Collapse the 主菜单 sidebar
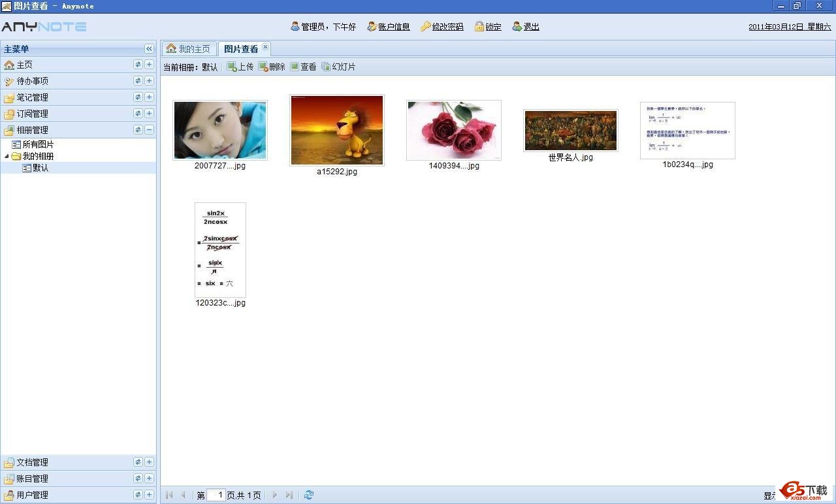836x504 pixels. click(x=149, y=49)
